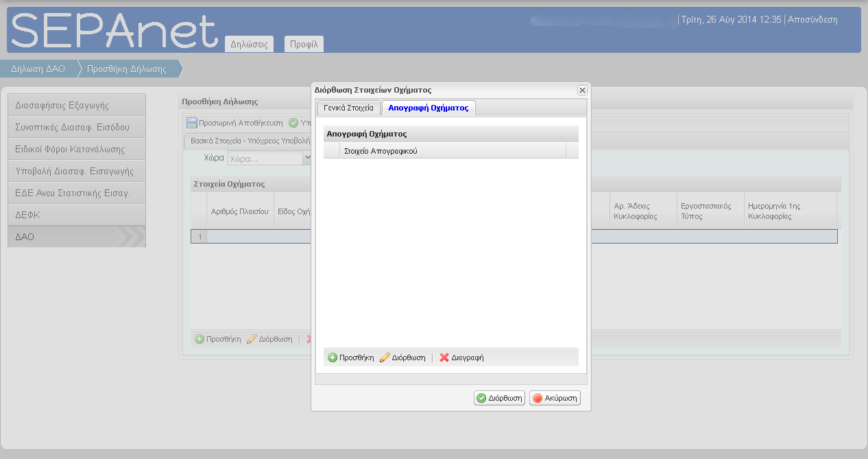Click the Ημερομηνία 1ης Κυκλοφορίας column header
This screenshot has width=868, height=459.
coord(790,211)
